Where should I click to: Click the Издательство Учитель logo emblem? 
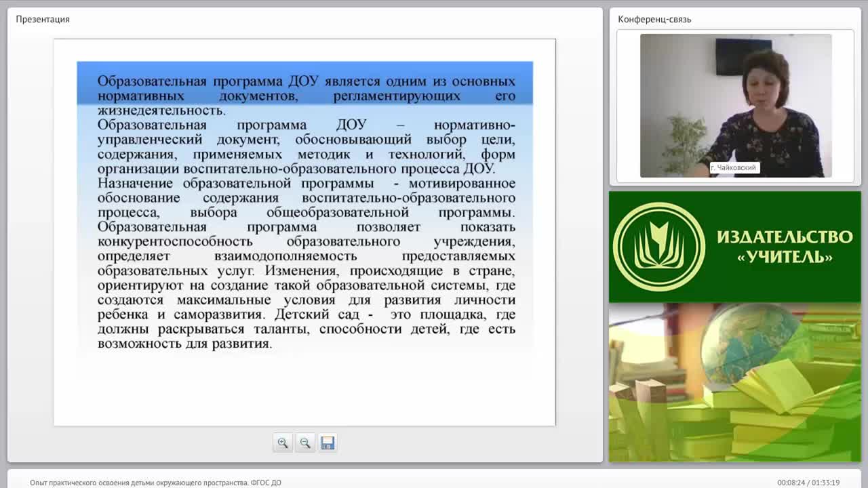coord(658,246)
